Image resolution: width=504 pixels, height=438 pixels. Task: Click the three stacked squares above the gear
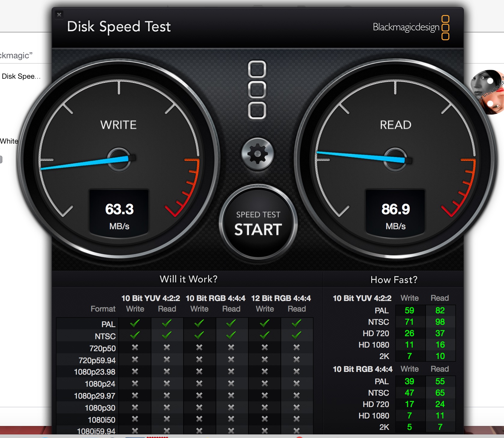coord(257,90)
